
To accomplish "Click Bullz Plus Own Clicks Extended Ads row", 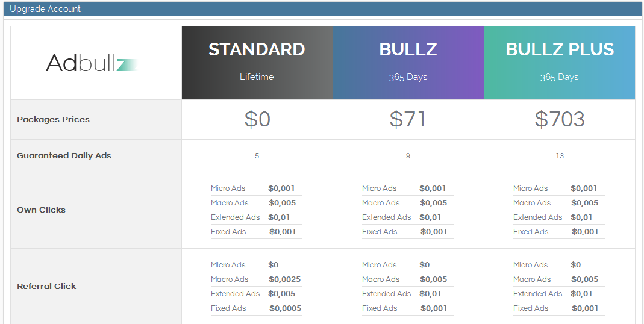I will 558,217.
